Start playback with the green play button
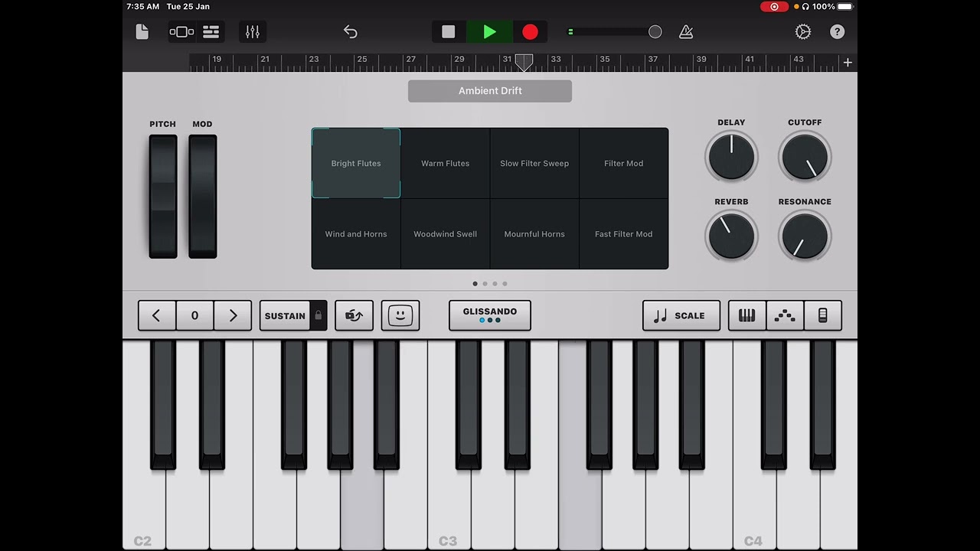The height and width of the screenshot is (551, 980). click(x=490, y=31)
